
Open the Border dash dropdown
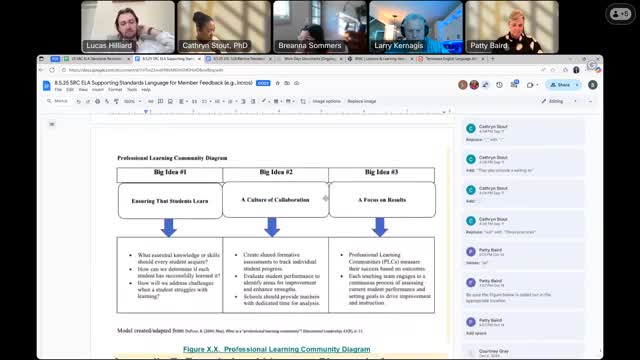[x=290, y=101]
